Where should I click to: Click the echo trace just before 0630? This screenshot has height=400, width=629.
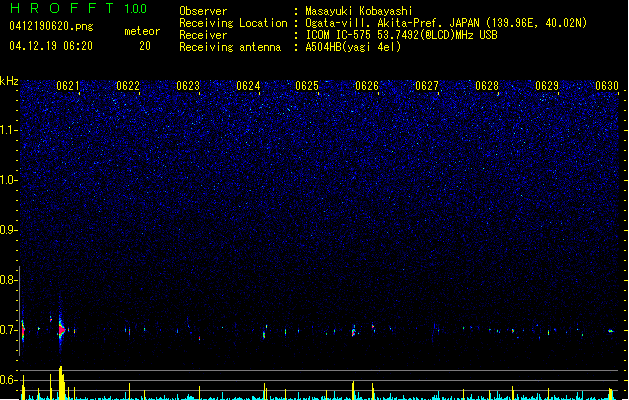[x=611, y=331]
